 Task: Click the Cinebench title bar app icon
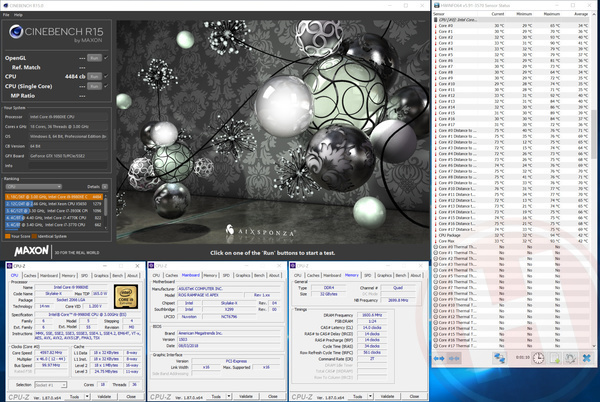click(4, 6)
